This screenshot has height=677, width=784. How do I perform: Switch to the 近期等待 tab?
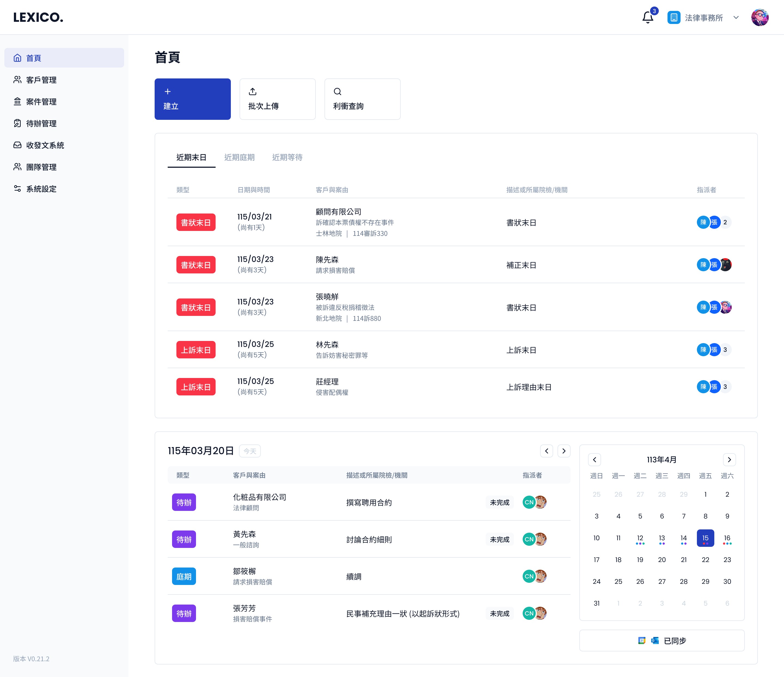coord(287,157)
